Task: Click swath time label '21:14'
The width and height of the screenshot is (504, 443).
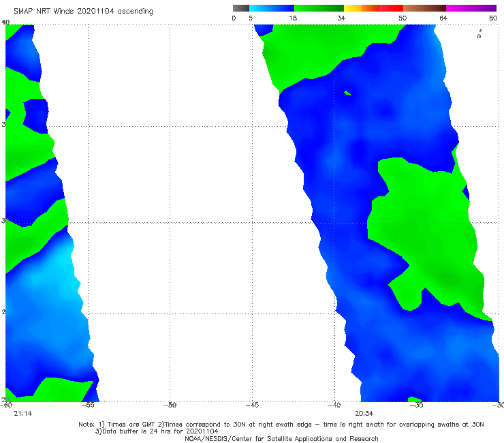Action: click(x=23, y=414)
